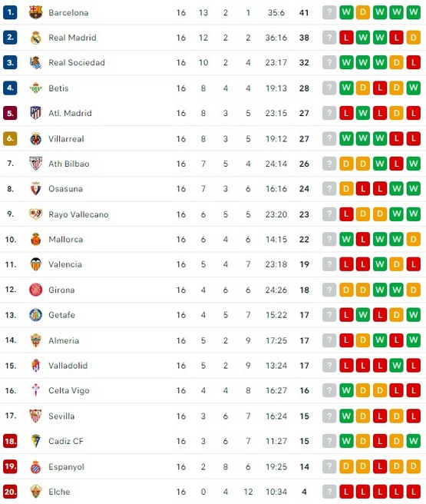The image size is (426, 504).
Task: Click the Girona round red crest
Action: (35, 290)
